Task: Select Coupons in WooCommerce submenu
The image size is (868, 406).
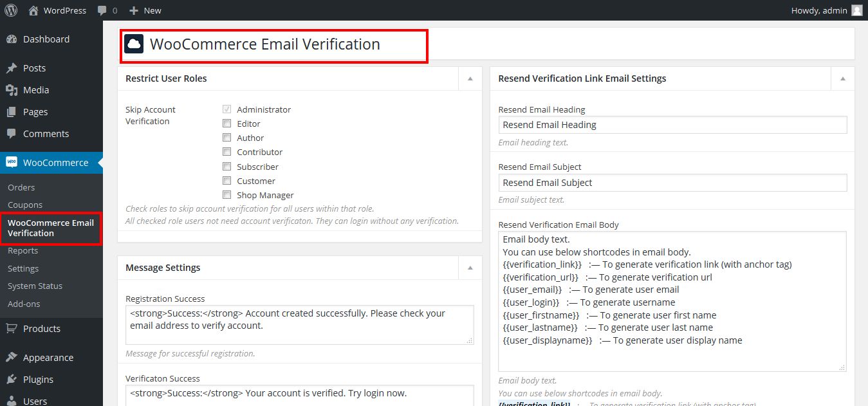Action: [x=25, y=205]
